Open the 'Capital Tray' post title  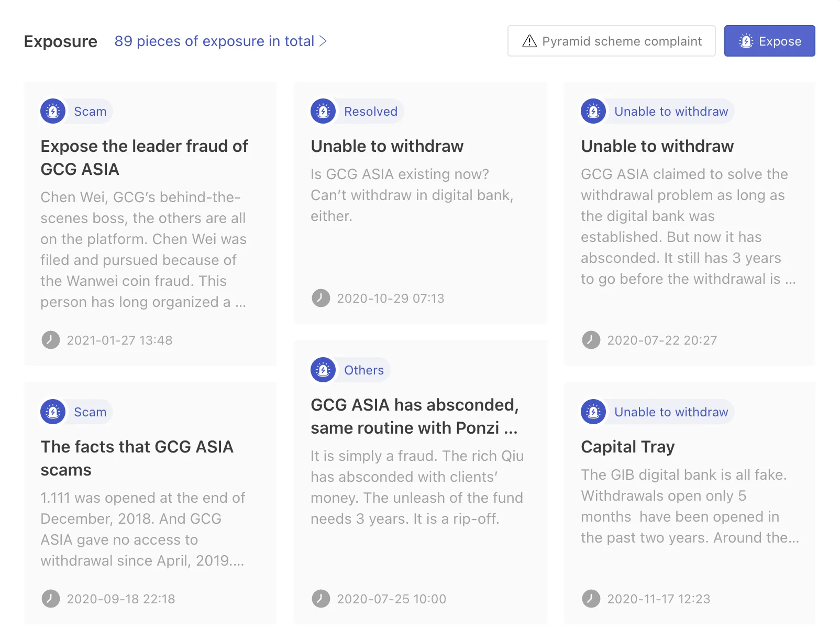pos(628,447)
